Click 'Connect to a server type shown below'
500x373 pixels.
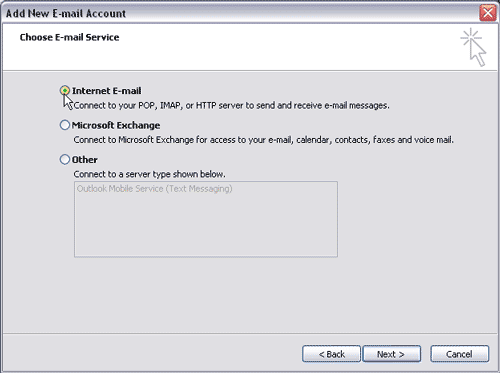point(149,174)
